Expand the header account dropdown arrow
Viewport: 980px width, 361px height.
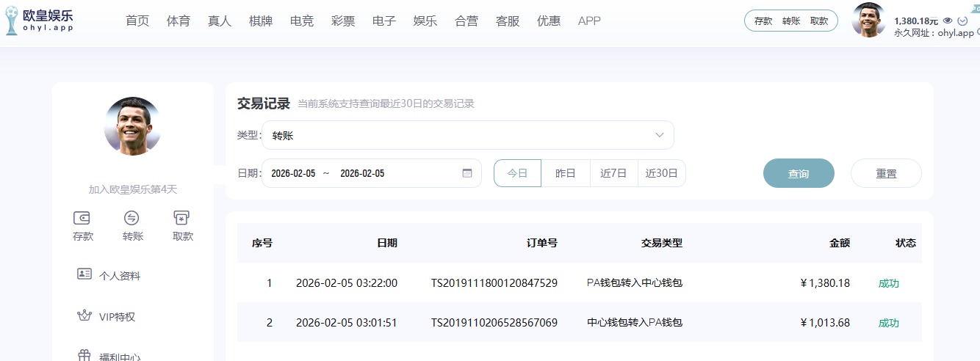pyautogui.click(x=962, y=21)
